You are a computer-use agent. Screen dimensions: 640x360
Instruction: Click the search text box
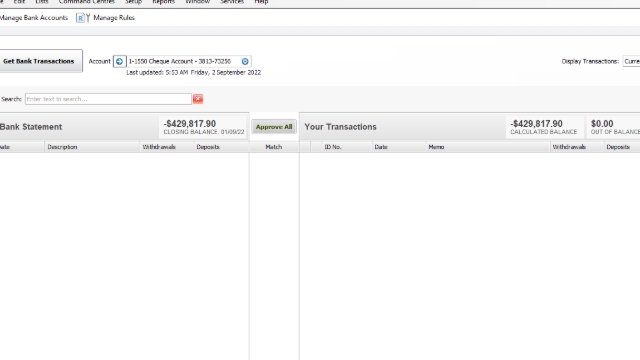[108, 99]
